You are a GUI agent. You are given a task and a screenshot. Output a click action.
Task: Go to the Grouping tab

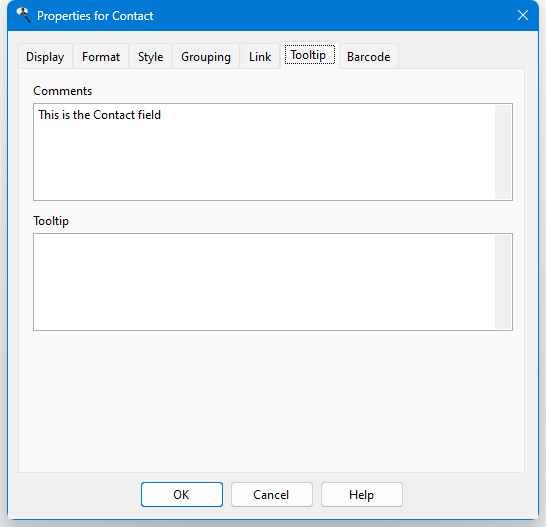click(x=206, y=56)
